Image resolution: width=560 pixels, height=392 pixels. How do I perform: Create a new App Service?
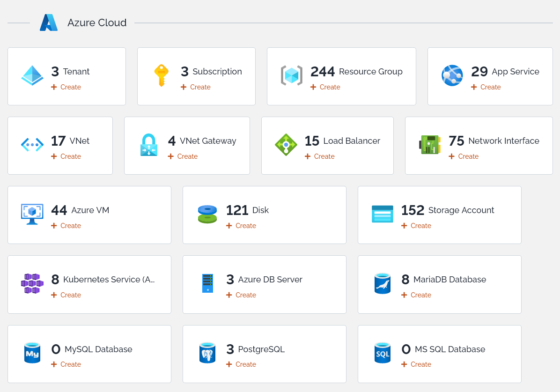click(x=486, y=87)
